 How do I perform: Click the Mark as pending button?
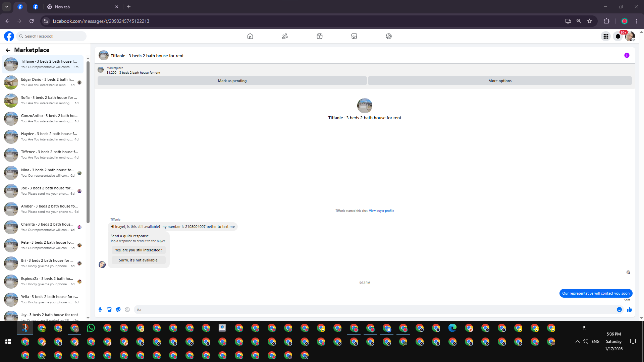[x=232, y=81]
